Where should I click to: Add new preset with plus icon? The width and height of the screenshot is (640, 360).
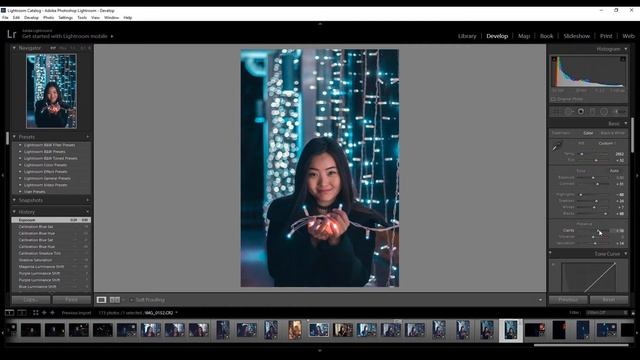click(87, 137)
